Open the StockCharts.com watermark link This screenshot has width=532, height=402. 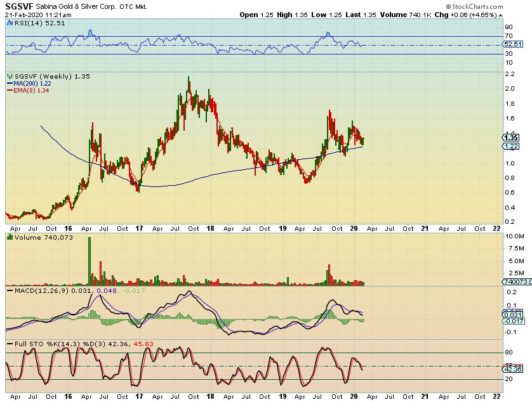[x=496, y=6]
